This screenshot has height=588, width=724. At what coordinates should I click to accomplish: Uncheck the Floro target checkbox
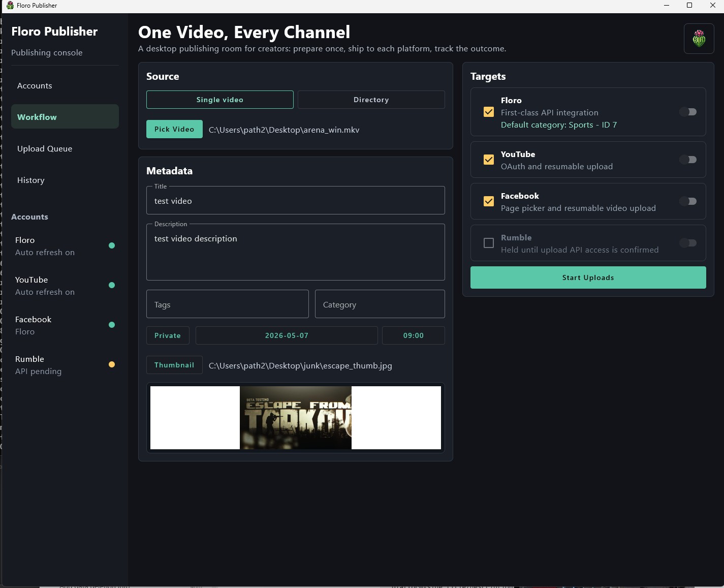(489, 112)
